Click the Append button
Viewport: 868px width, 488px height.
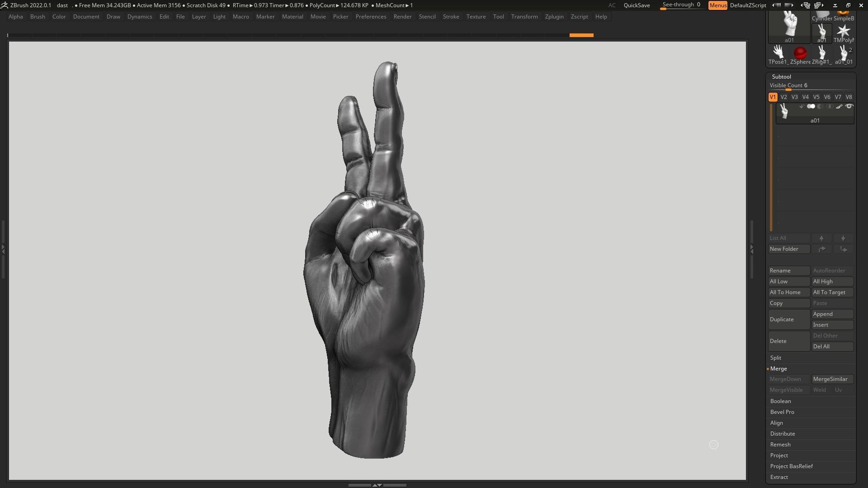832,314
